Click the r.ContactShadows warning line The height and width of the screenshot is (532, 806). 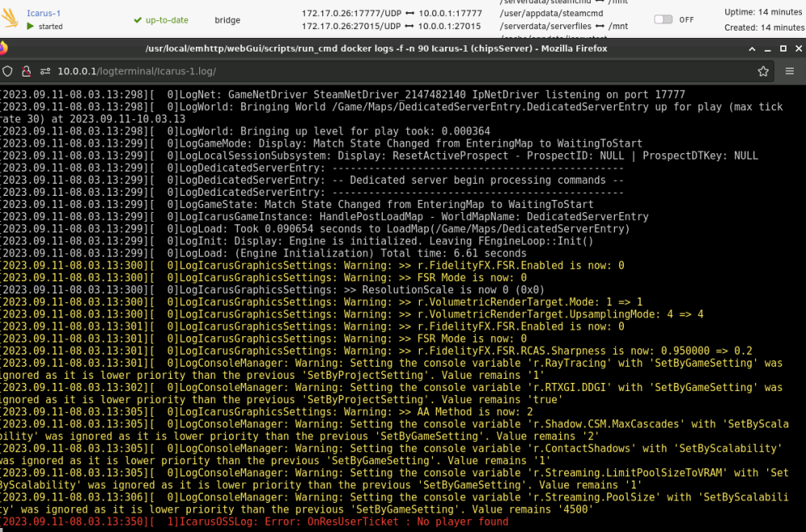coord(391,455)
